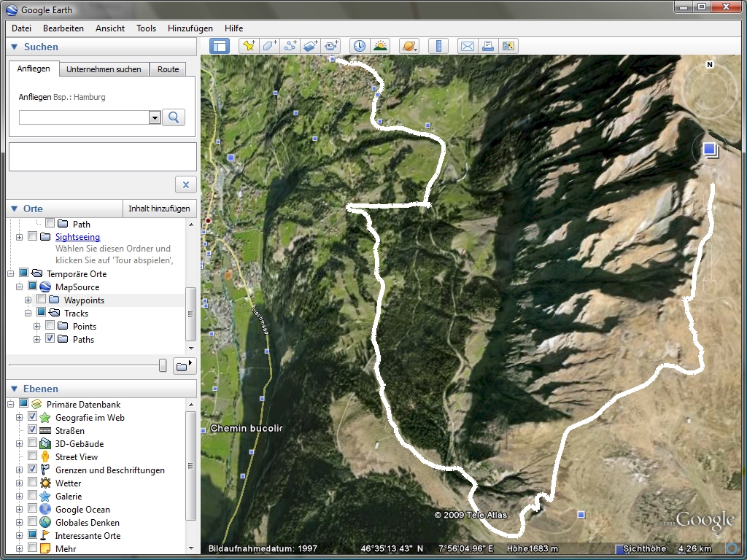Clear search results with the X button
The height and width of the screenshot is (560, 747).
186,184
